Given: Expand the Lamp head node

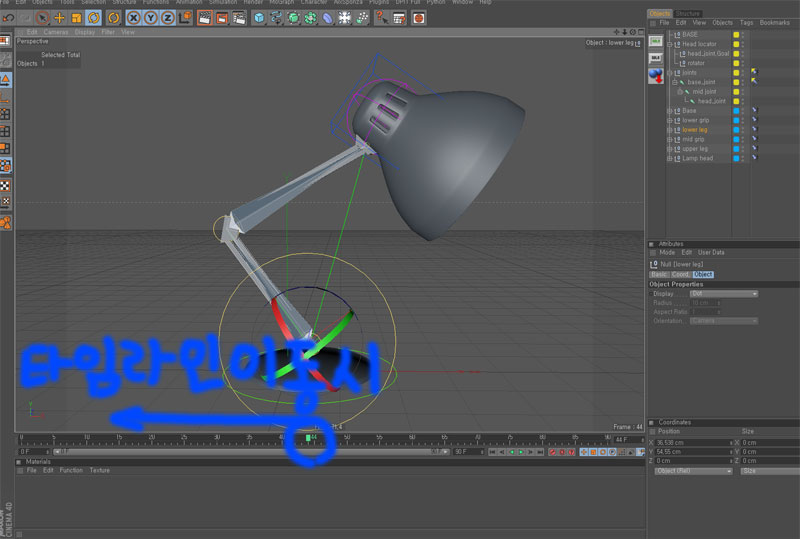Looking at the screenshot, I should (669, 159).
